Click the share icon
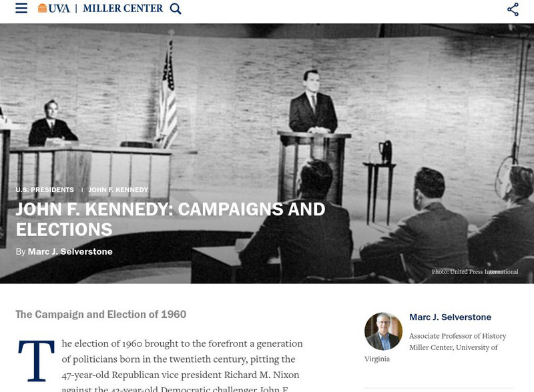 click(513, 9)
